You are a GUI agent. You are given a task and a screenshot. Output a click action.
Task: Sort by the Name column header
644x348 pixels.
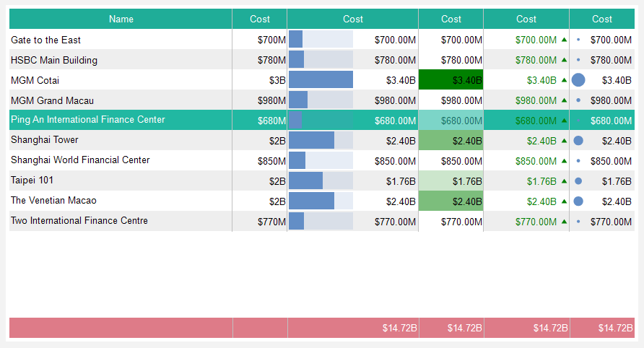121,19
